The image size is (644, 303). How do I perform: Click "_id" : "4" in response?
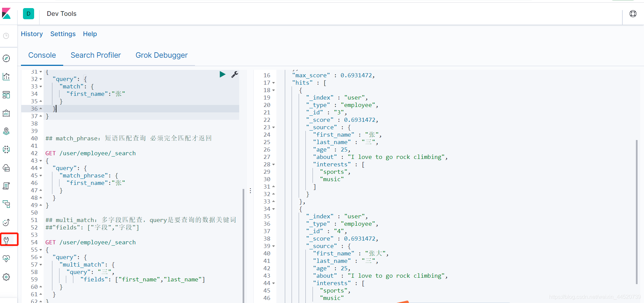[x=326, y=231]
